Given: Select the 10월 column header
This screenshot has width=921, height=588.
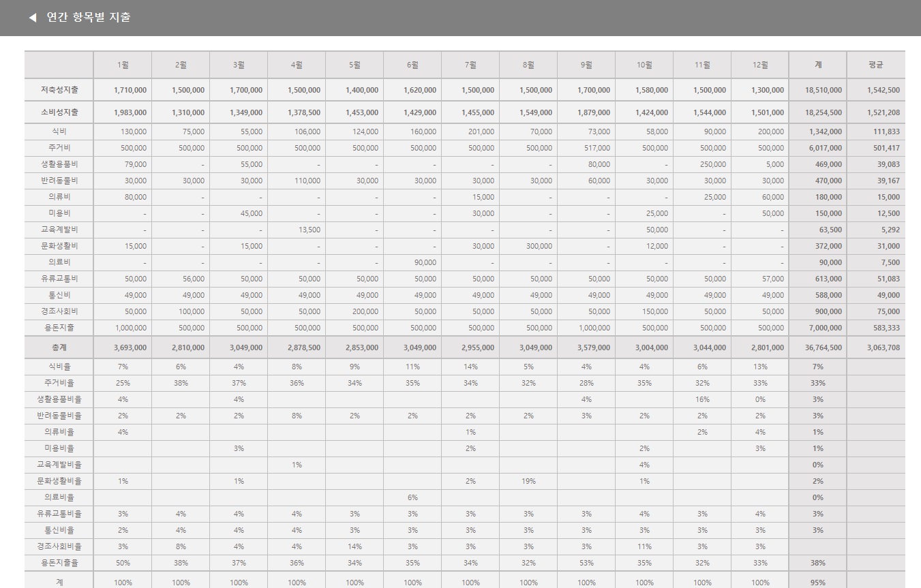Looking at the screenshot, I should point(644,65).
